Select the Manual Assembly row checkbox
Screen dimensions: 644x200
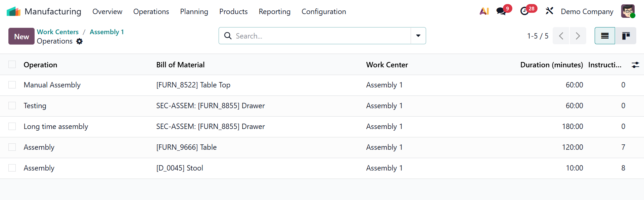[x=12, y=85]
